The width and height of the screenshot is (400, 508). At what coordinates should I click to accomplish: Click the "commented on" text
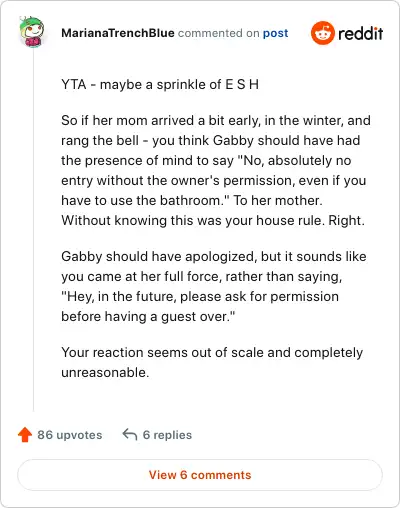[218, 33]
